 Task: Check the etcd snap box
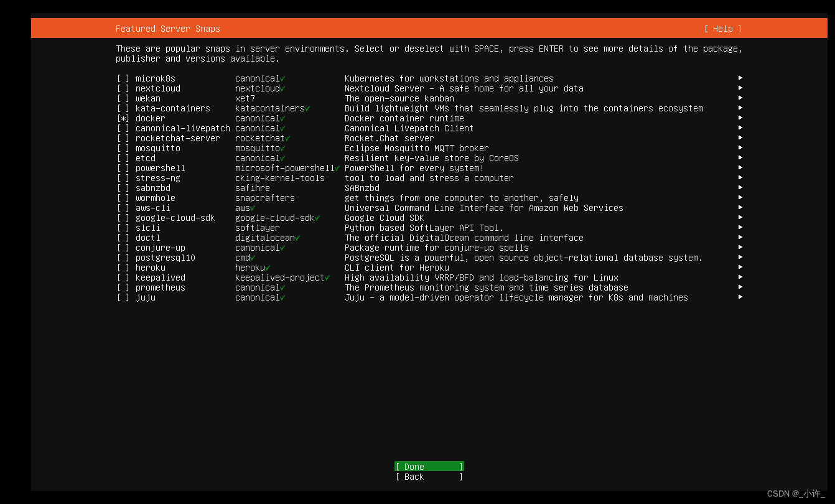tap(123, 158)
